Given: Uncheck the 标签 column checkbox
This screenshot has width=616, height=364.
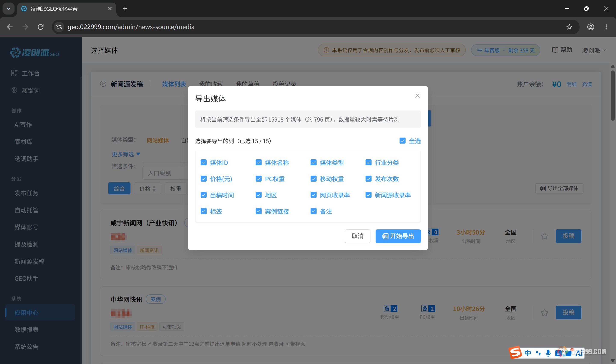Looking at the screenshot, I should tap(204, 211).
